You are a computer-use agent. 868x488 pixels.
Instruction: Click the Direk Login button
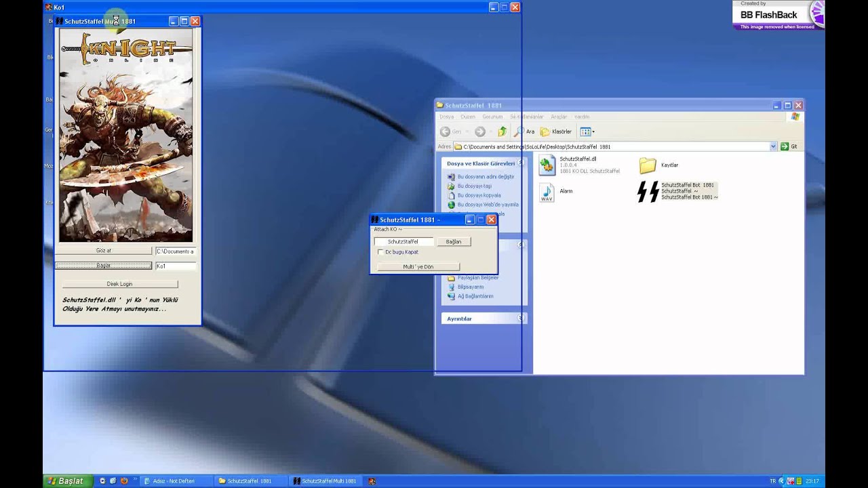[119, 284]
